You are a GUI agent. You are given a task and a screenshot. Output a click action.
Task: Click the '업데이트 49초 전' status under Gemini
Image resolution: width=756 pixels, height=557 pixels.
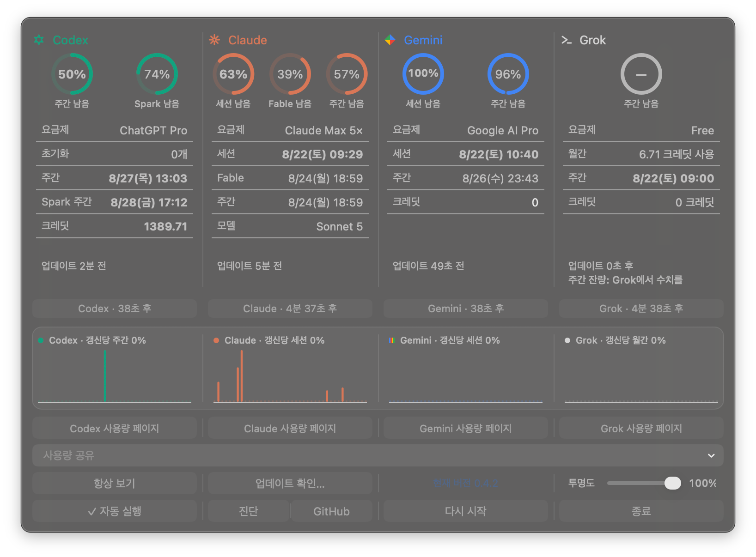click(428, 266)
